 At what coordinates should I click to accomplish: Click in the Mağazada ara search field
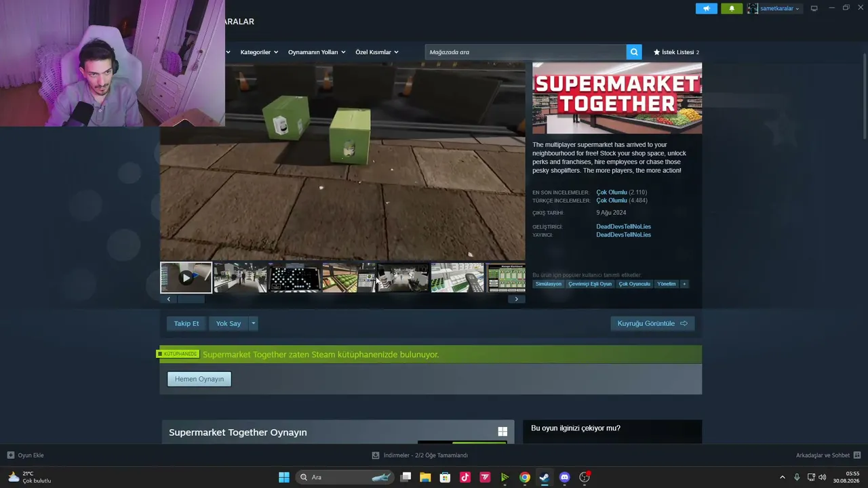[526, 52]
